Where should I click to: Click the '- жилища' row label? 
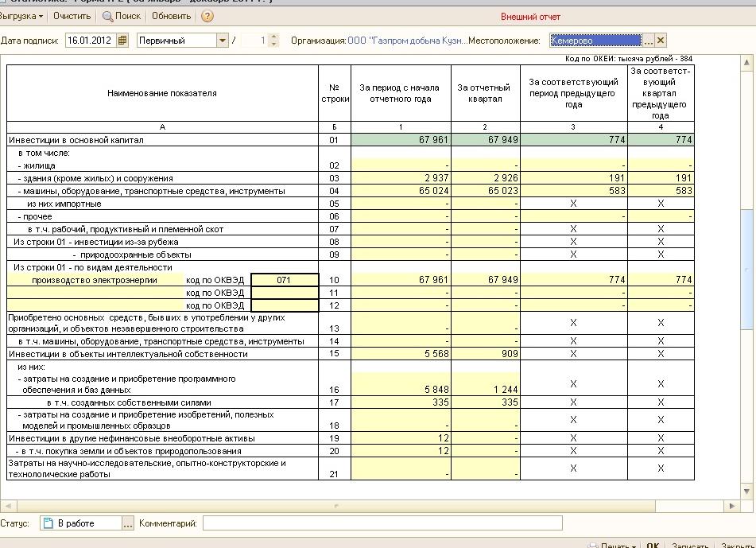coord(37,165)
